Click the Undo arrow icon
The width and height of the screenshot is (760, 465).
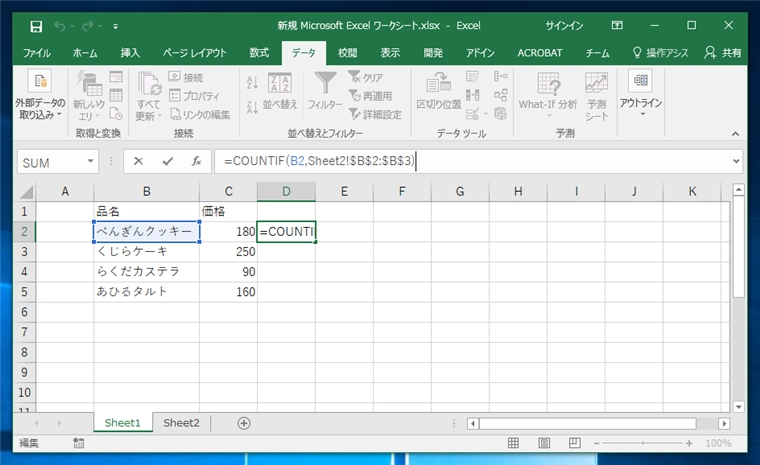[60, 26]
